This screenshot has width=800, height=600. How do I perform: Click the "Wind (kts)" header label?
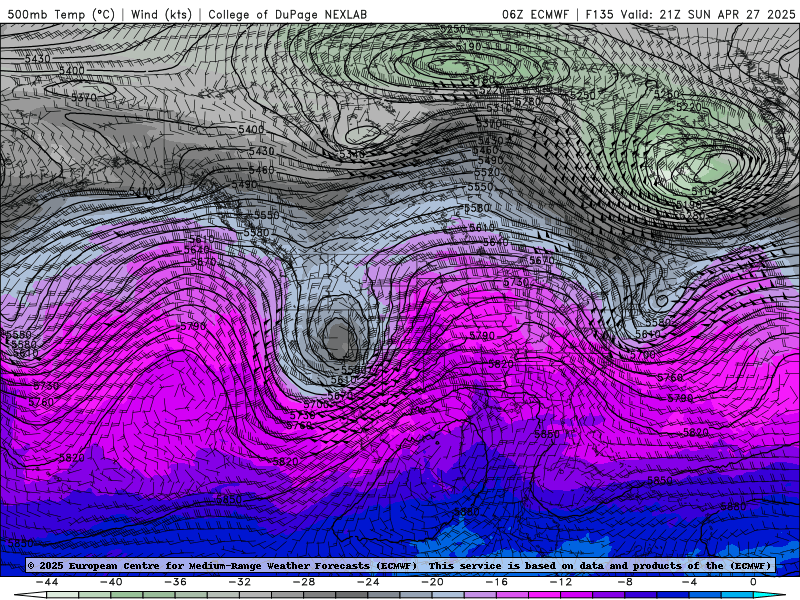(161, 14)
